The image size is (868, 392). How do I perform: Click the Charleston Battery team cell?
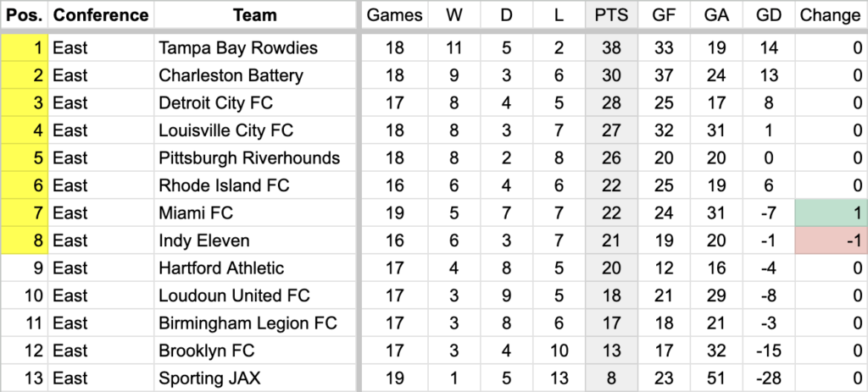click(x=254, y=75)
